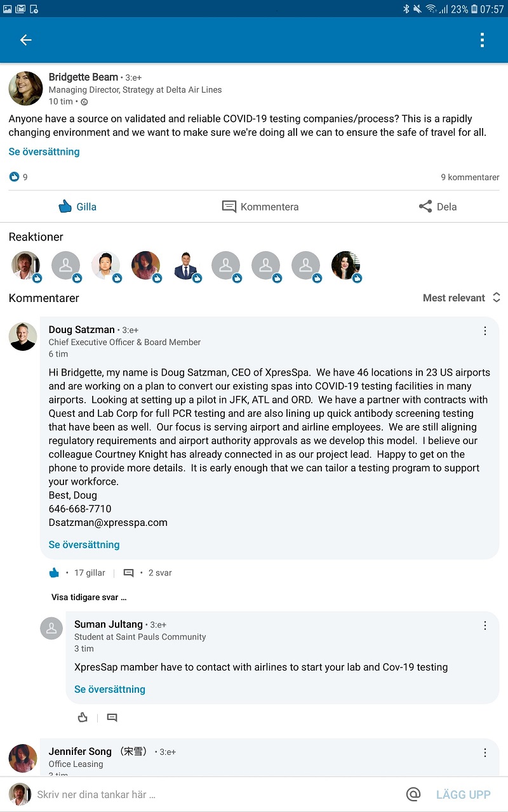Open options menu on Doug Satzman's comment
Image resolution: width=508 pixels, height=812 pixels.
[485, 331]
